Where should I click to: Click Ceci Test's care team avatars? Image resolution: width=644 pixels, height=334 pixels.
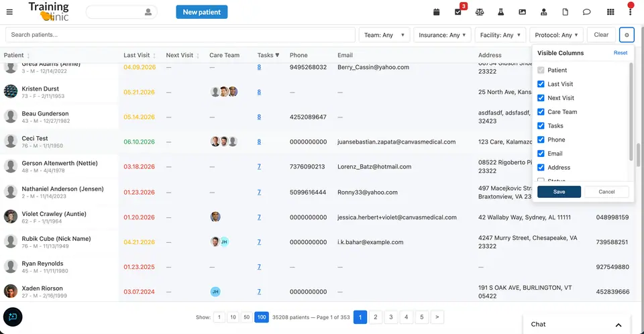click(x=224, y=142)
